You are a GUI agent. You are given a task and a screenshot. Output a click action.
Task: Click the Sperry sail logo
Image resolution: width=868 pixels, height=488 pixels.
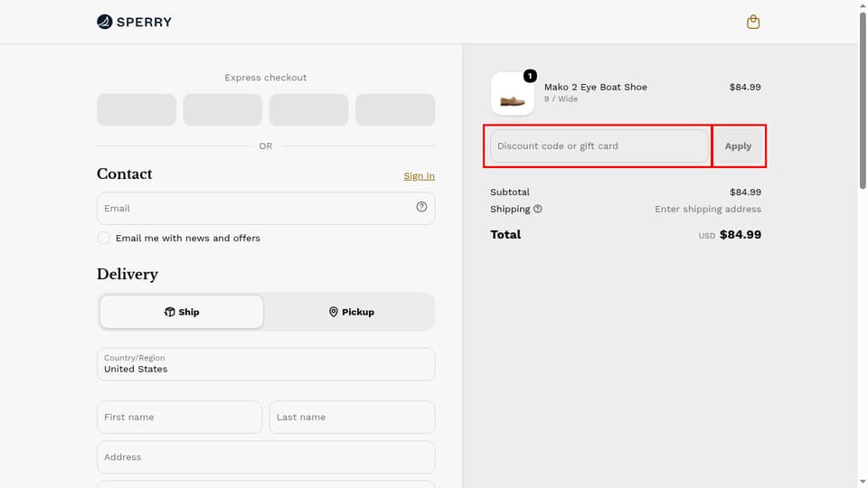click(134, 22)
